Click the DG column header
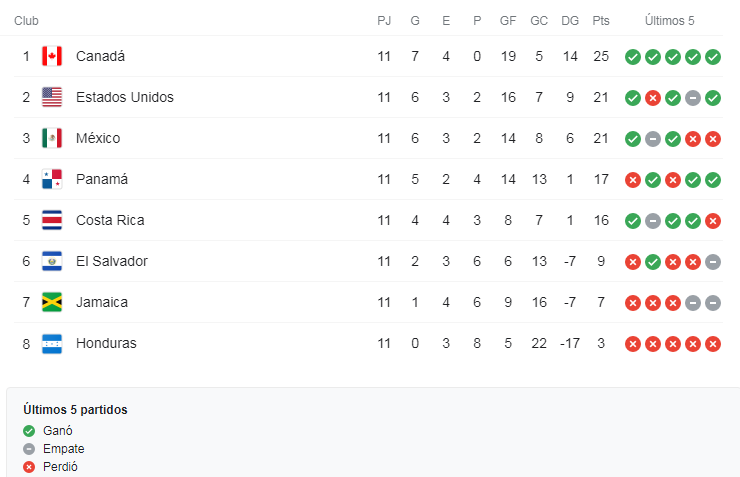This screenshot has height=477, width=740. click(570, 21)
